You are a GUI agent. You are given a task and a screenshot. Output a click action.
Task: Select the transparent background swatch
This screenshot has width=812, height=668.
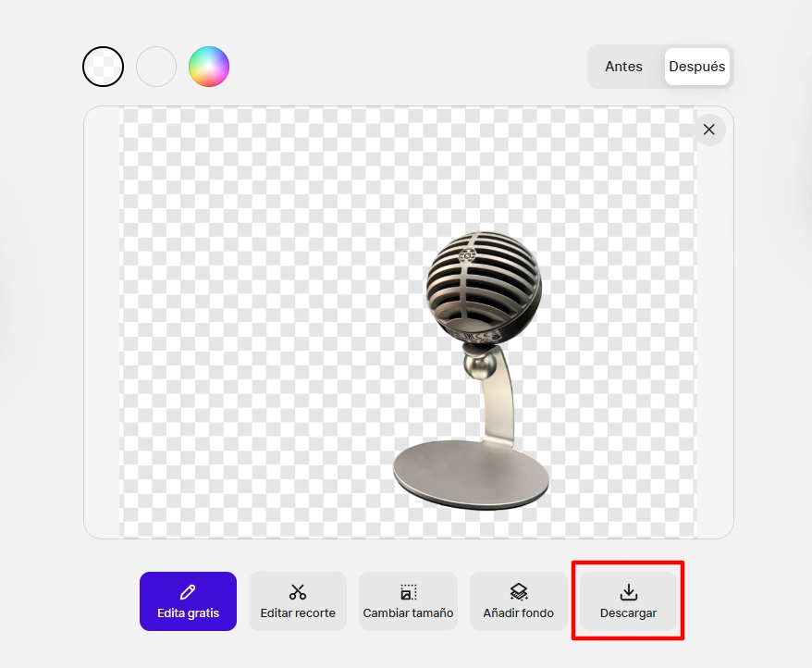point(103,67)
